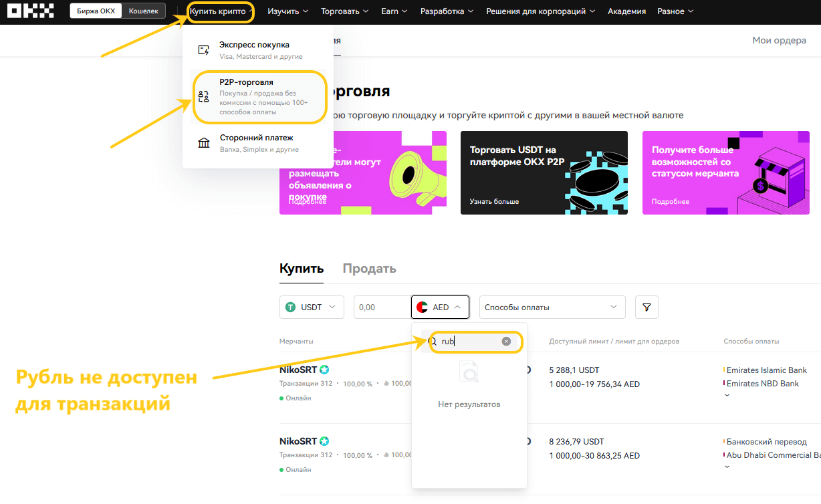Collapse the AED currency dropdown
The width and height of the screenshot is (821, 504).
(440, 307)
